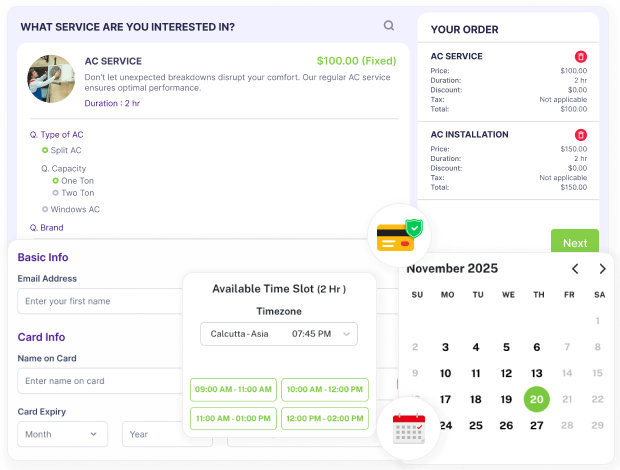Choose the 10:00 AM - 12:00 PM slot

325,389
